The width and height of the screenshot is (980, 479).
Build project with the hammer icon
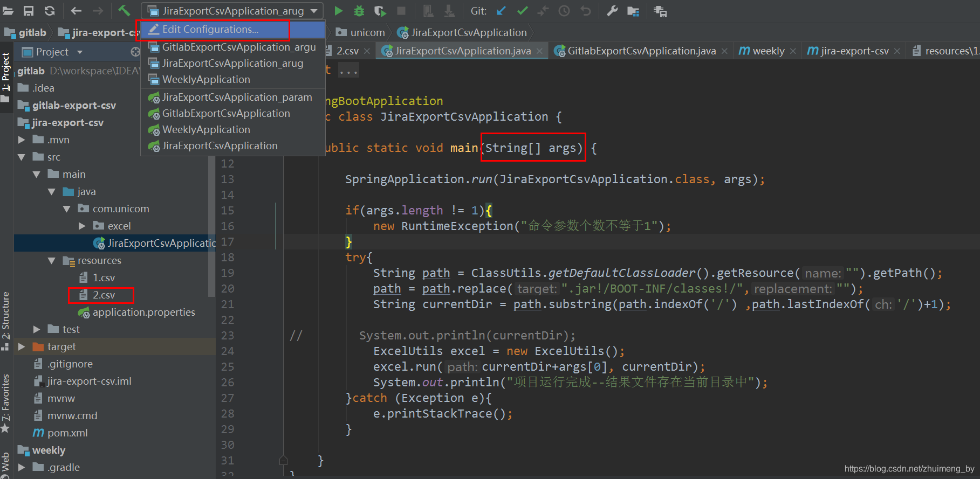(124, 11)
